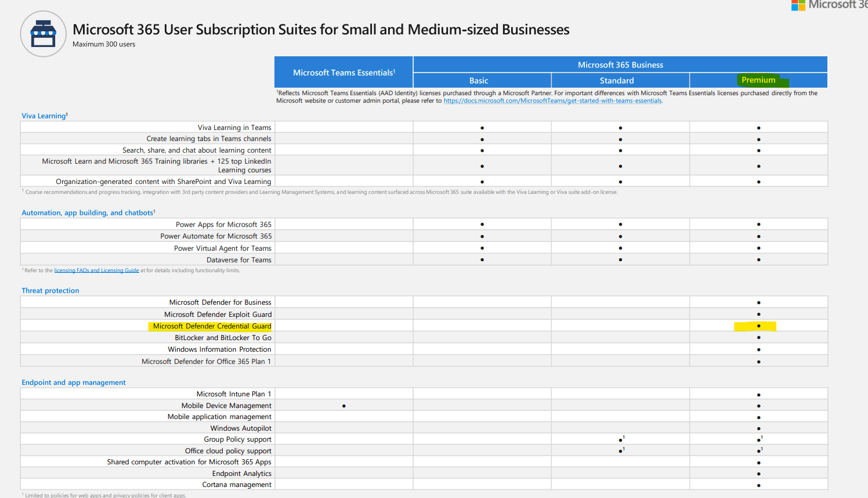Select Cortana management label
The image size is (868, 498).
coord(237,485)
